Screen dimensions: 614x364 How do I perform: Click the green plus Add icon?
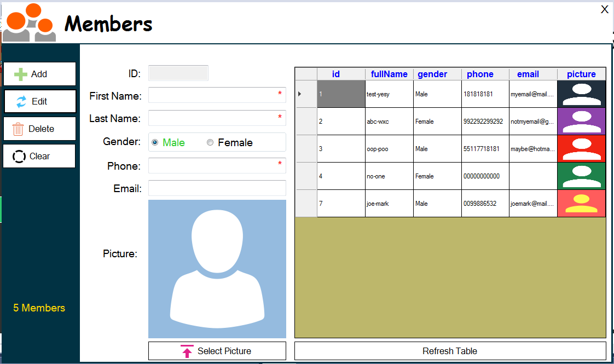point(21,73)
